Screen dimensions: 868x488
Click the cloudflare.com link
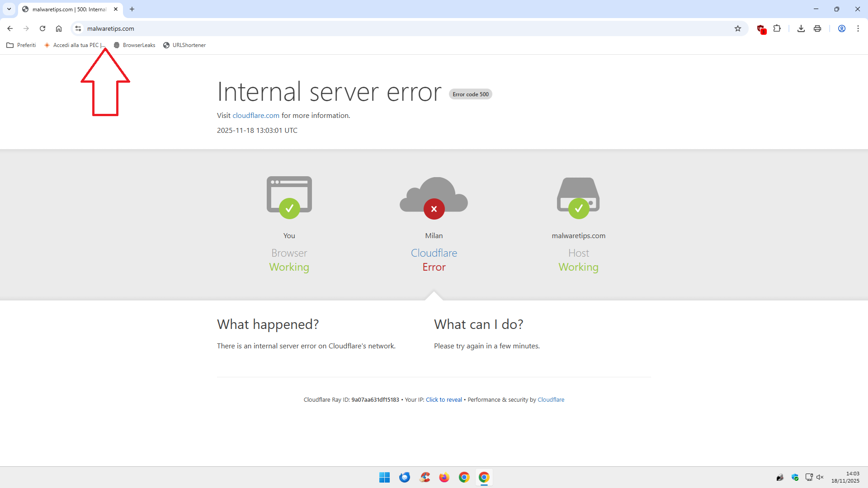coord(256,116)
